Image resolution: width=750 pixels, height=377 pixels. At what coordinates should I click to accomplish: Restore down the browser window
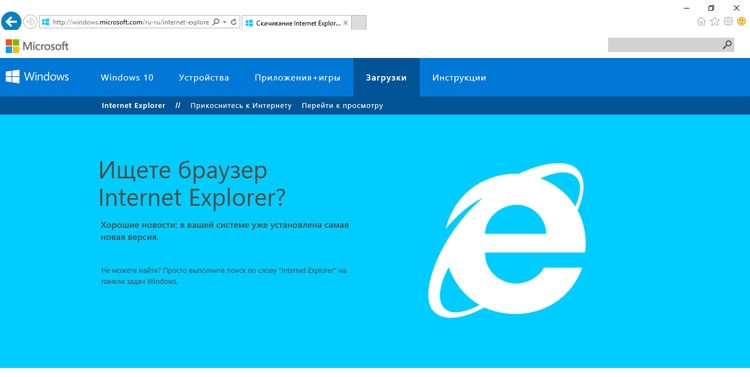(x=711, y=8)
